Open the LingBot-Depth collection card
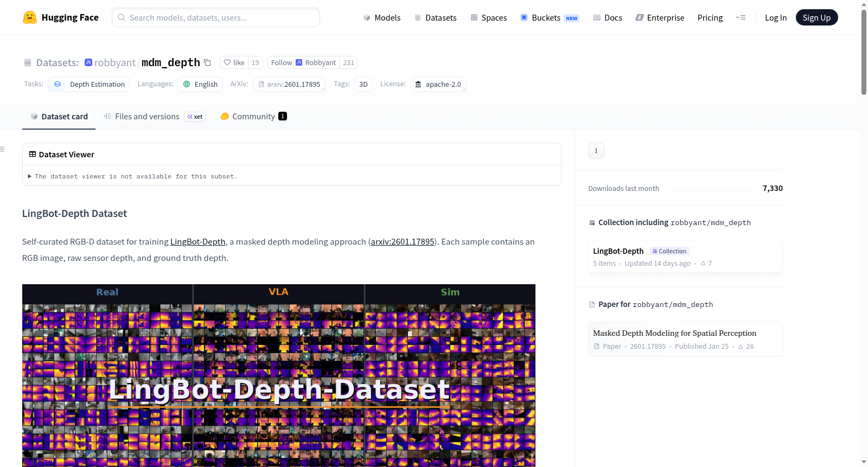Image resolution: width=868 pixels, height=467 pixels. (x=685, y=257)
